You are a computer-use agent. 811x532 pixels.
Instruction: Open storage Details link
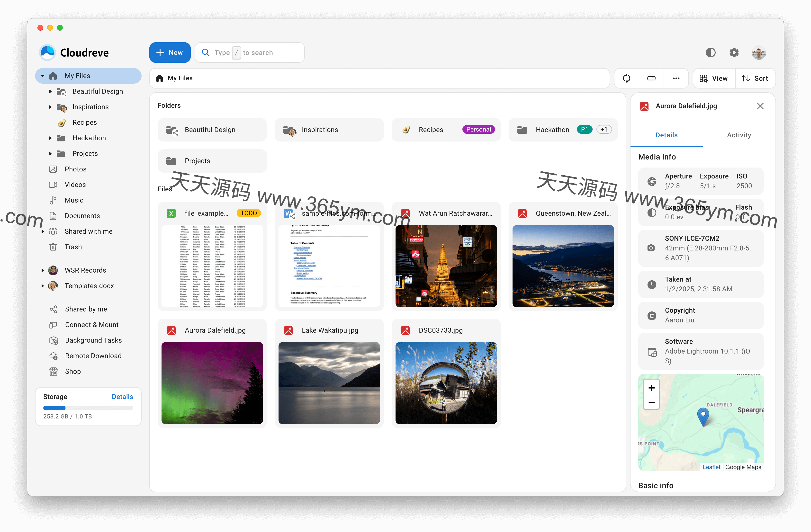click(x=122, y=397)
